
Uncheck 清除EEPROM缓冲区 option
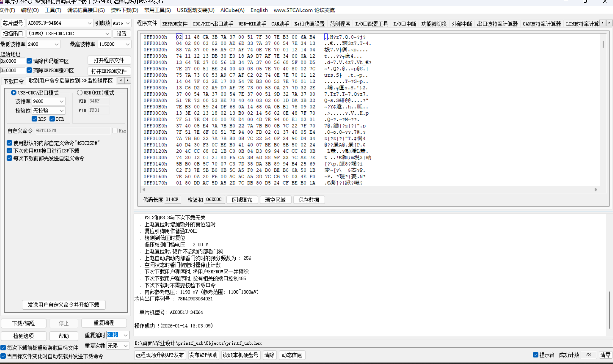30,70
